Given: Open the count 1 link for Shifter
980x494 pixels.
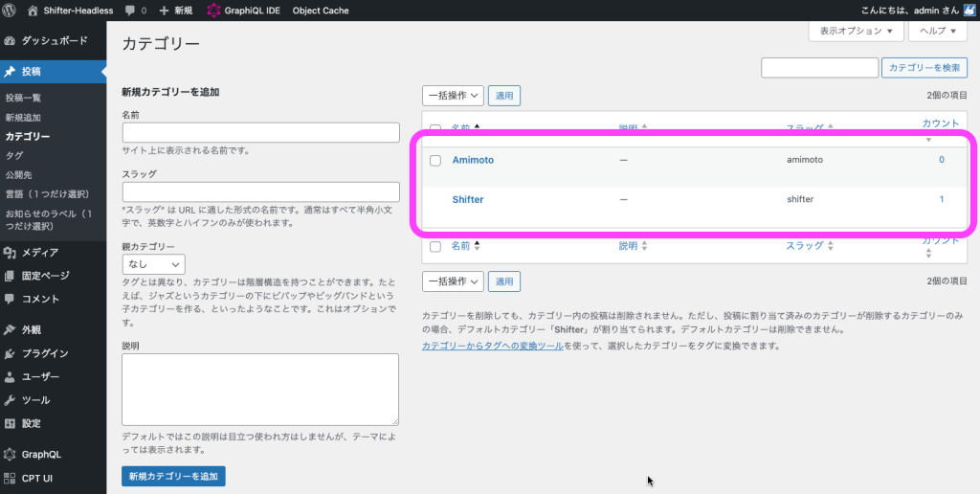Looking at the screenshot, I should [942, 199].
